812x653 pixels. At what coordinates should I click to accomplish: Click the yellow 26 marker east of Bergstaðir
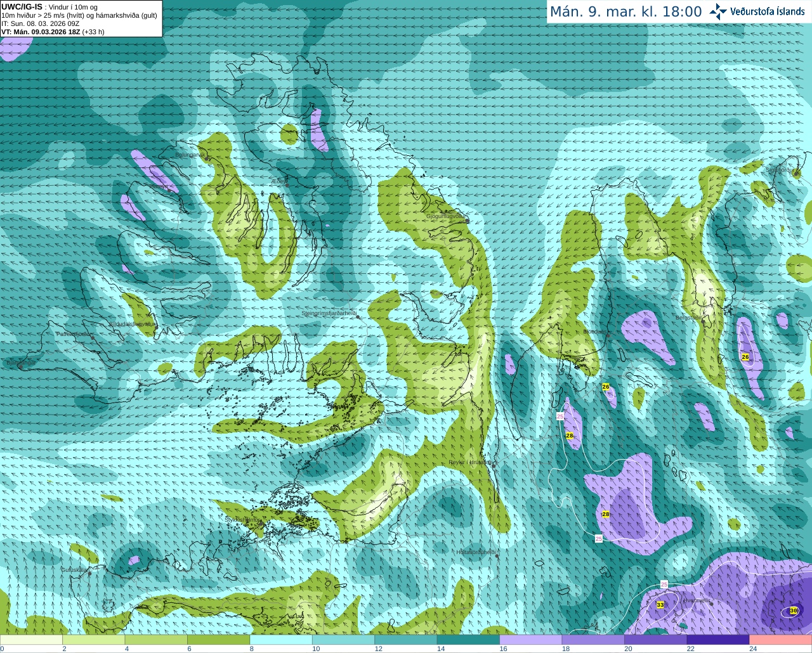click(x=745, y=357)
